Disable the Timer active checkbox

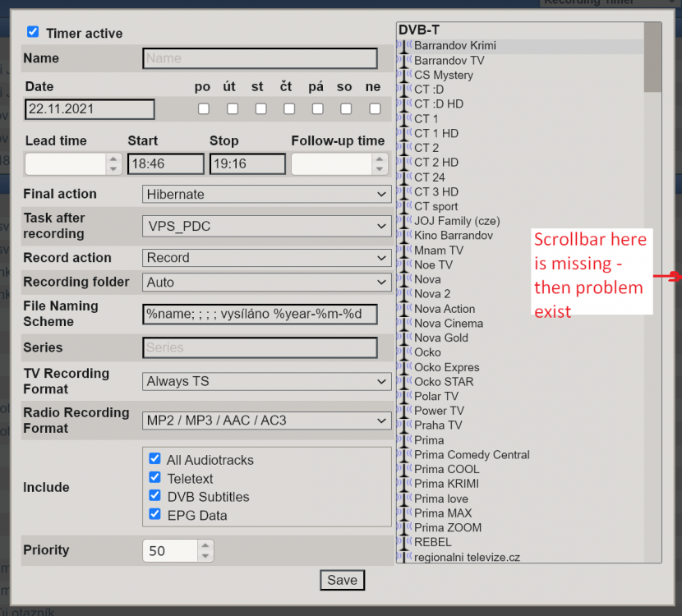tap(33, 32)
